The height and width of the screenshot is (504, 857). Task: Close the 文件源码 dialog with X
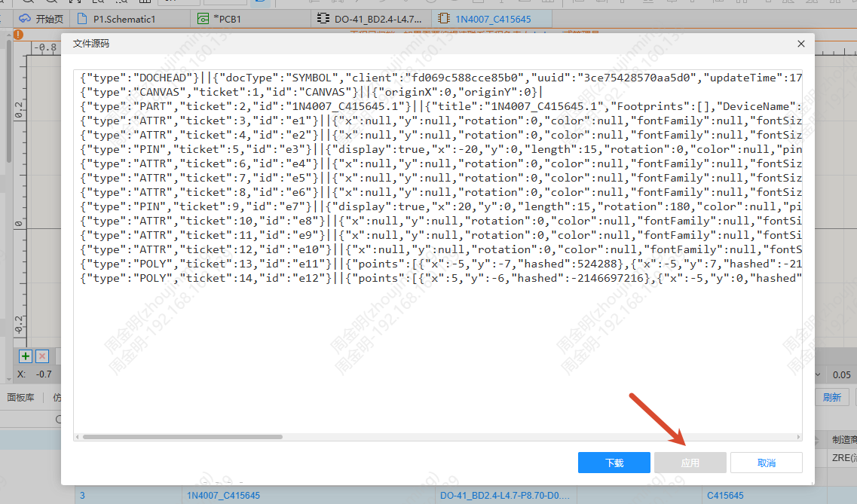[x=800, y=44]
